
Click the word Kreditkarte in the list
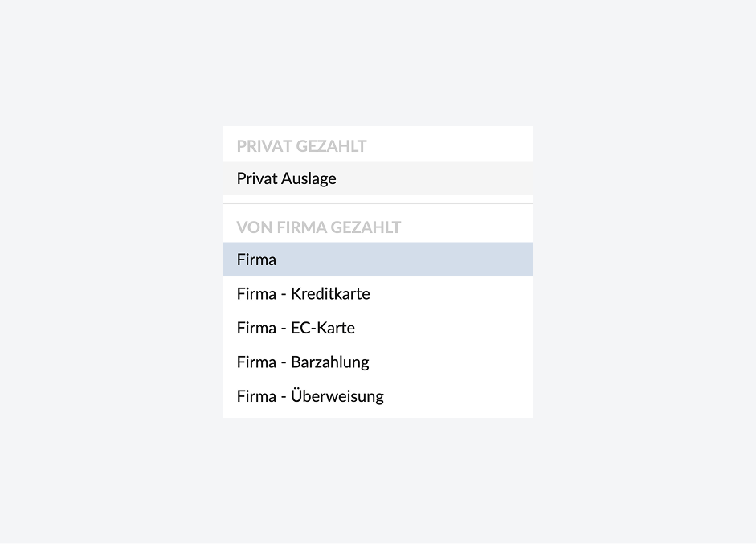[x=330, y=294]
